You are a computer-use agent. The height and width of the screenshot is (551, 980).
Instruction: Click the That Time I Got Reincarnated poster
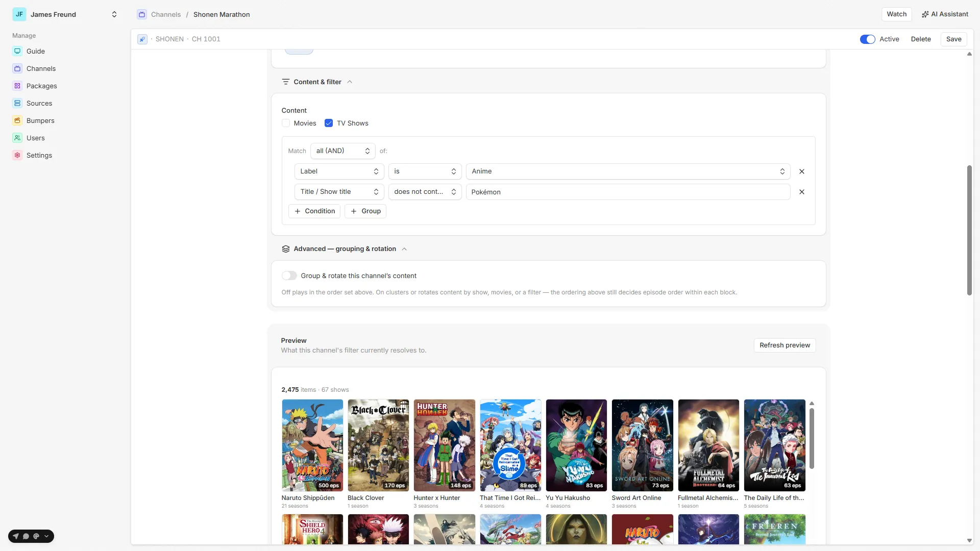point(510,445)
